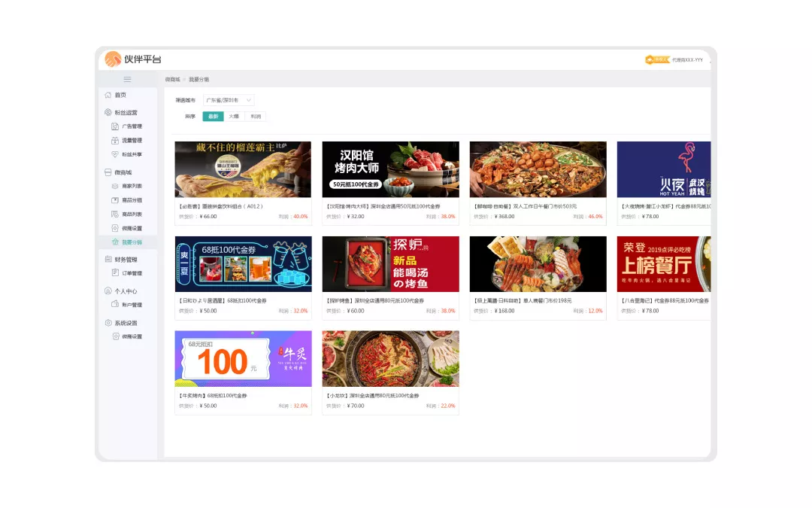Select the 利润 sort option
This screenshot has height=508, width=812.
point(256,117)
